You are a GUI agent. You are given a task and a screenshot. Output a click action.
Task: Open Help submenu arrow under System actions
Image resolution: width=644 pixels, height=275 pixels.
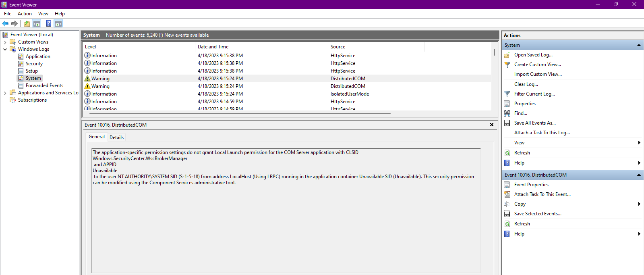click(x=639, y=163)
